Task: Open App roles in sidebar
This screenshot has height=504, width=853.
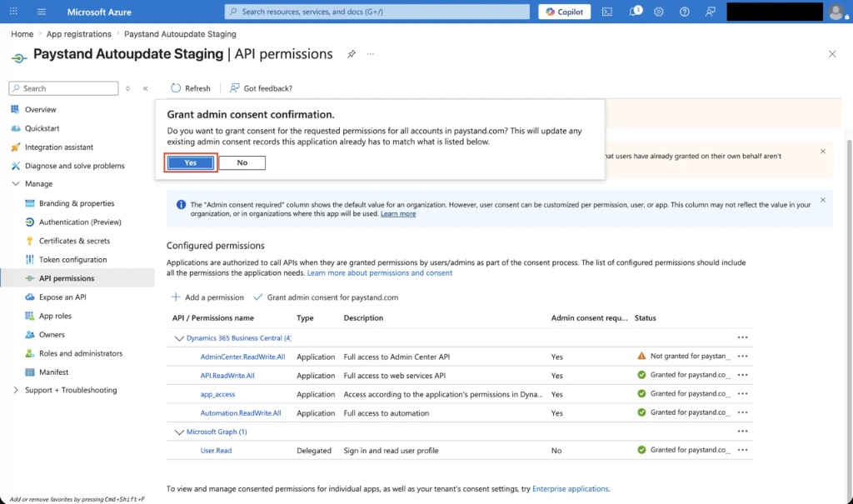Action: pos(55,316)
